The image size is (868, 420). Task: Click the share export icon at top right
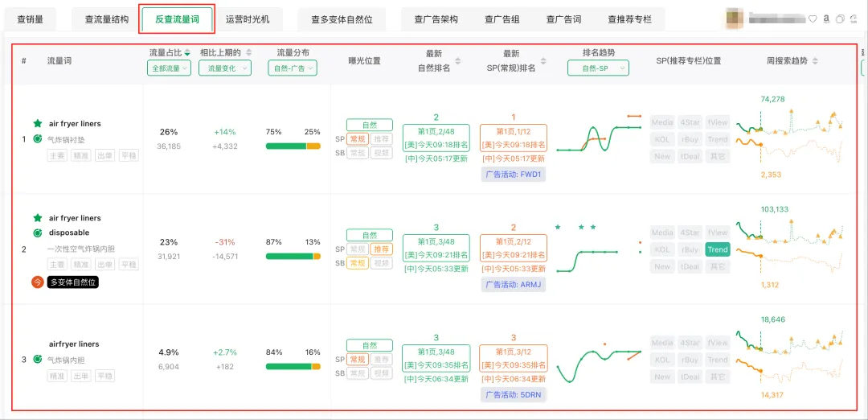tap(854, 19)
